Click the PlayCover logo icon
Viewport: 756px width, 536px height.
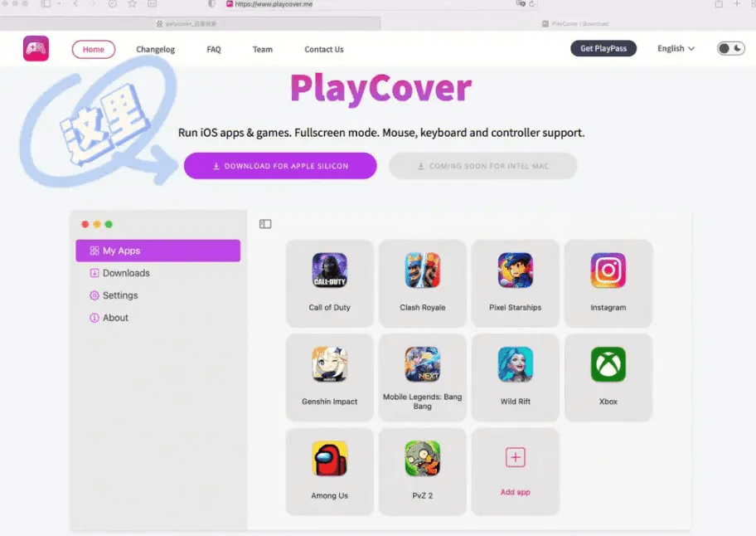36,48
